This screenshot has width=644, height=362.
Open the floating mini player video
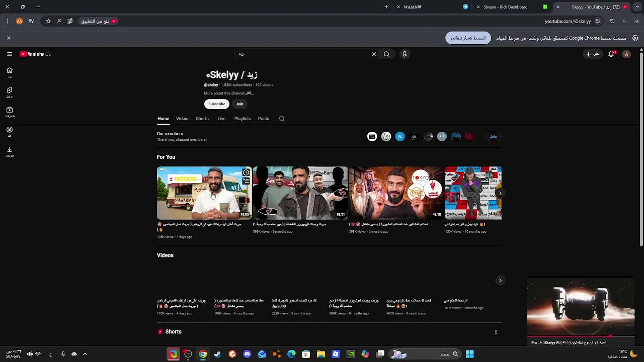point(581,307)
